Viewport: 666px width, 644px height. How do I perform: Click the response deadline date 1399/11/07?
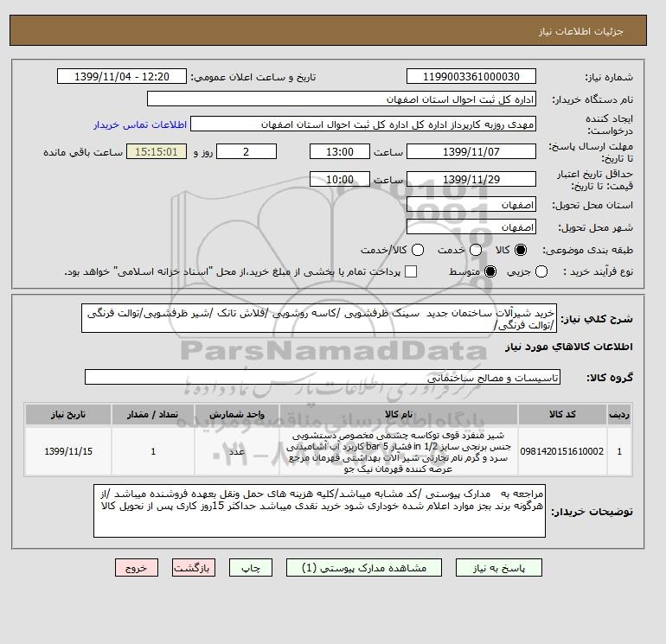click(471, 151)
